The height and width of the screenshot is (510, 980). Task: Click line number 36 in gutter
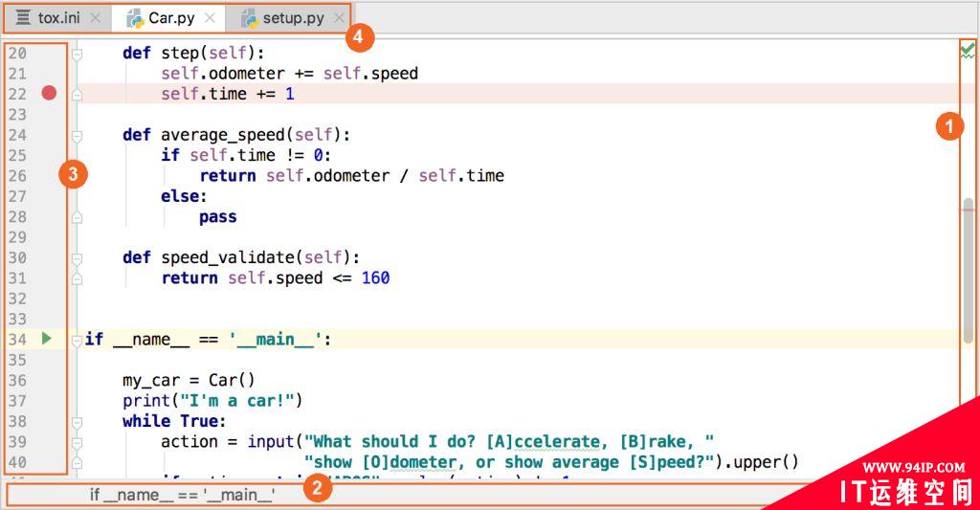coord(17,380)
